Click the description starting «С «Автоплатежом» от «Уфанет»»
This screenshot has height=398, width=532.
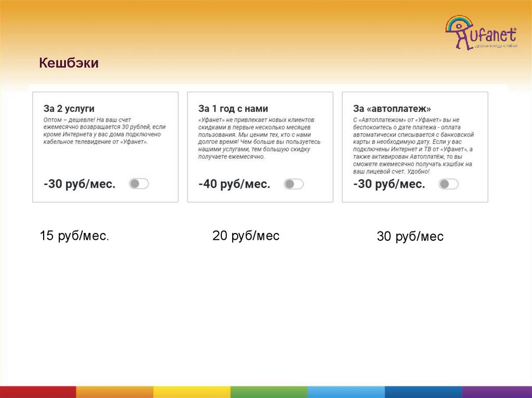(x=413, y=146)
